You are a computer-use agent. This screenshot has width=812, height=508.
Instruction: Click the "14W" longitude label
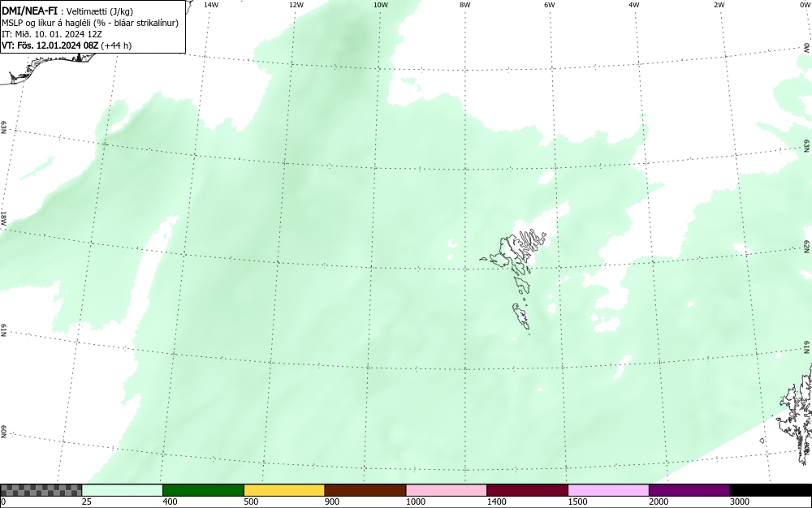point(211,5)
